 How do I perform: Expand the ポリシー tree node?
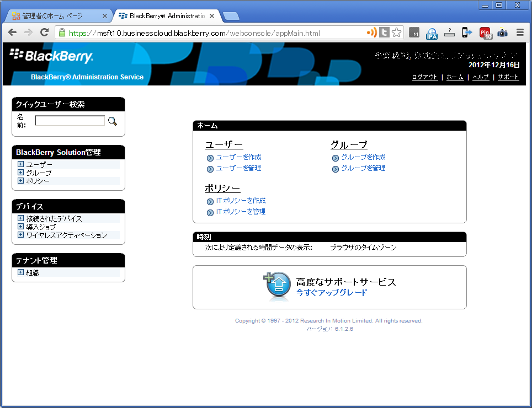click(20, 181)
